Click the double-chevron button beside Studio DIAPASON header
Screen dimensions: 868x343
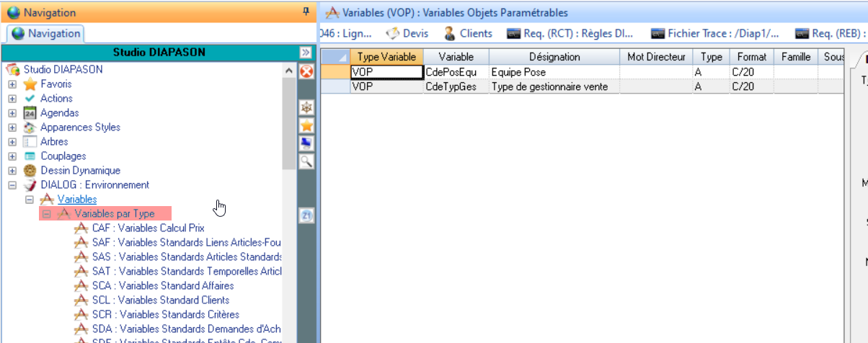pyautogui.click(x=306, y=53)
